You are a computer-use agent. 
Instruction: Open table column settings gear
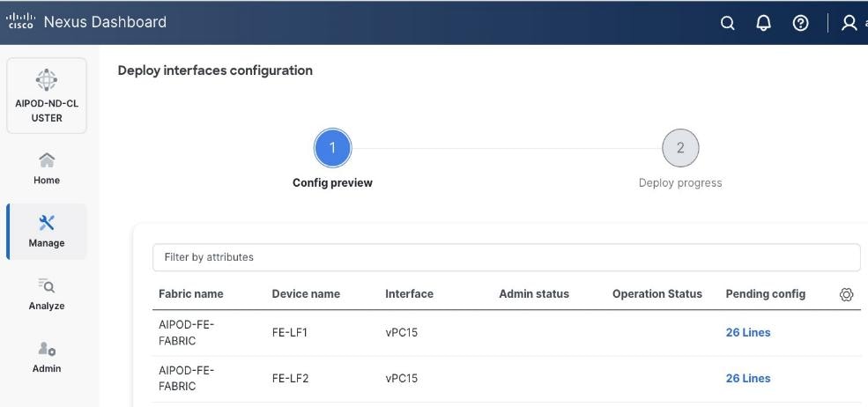click(846, 294)
